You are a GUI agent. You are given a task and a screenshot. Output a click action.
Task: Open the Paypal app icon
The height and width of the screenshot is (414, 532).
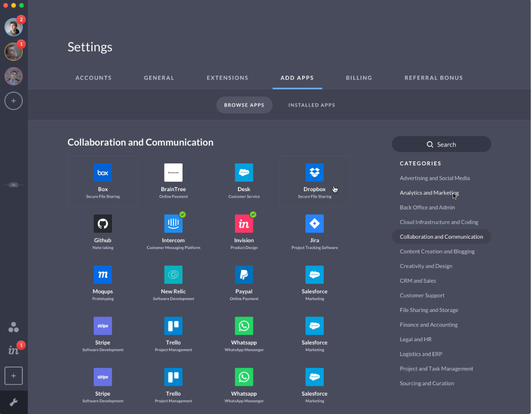tap(244, 275)
